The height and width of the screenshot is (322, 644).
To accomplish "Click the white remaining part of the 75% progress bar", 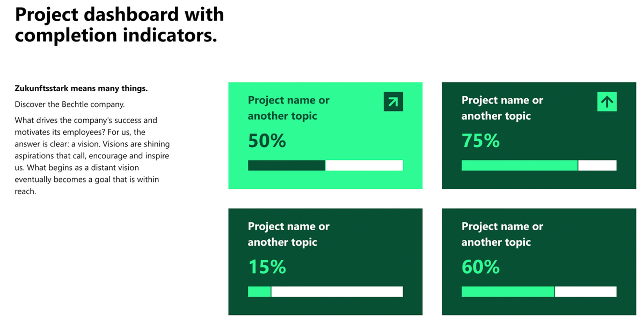I will point(597,165).
